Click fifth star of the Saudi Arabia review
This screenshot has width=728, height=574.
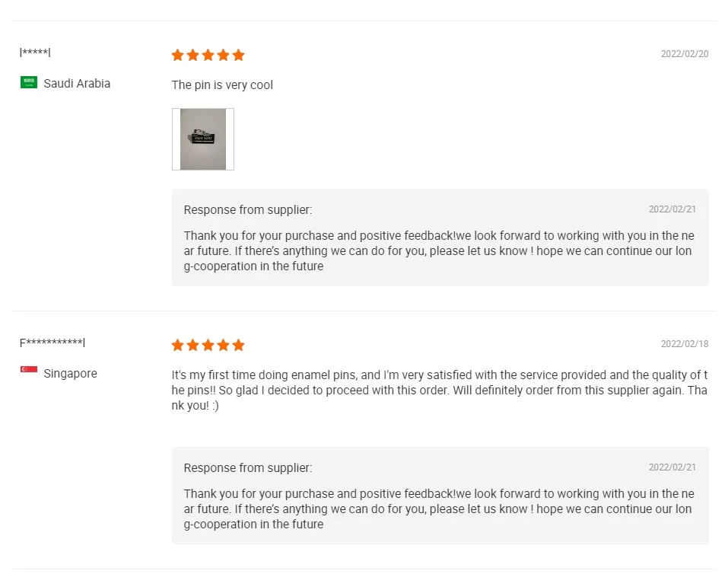239,55
